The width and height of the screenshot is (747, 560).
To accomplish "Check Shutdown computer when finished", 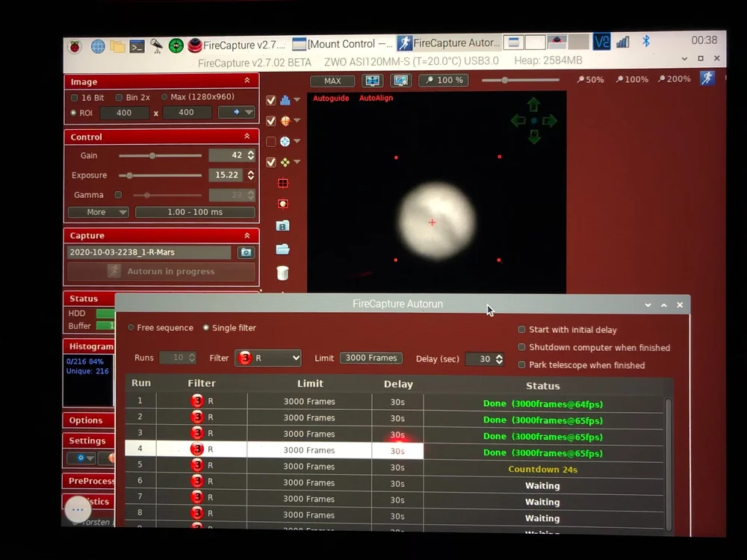I will (521, 346).
